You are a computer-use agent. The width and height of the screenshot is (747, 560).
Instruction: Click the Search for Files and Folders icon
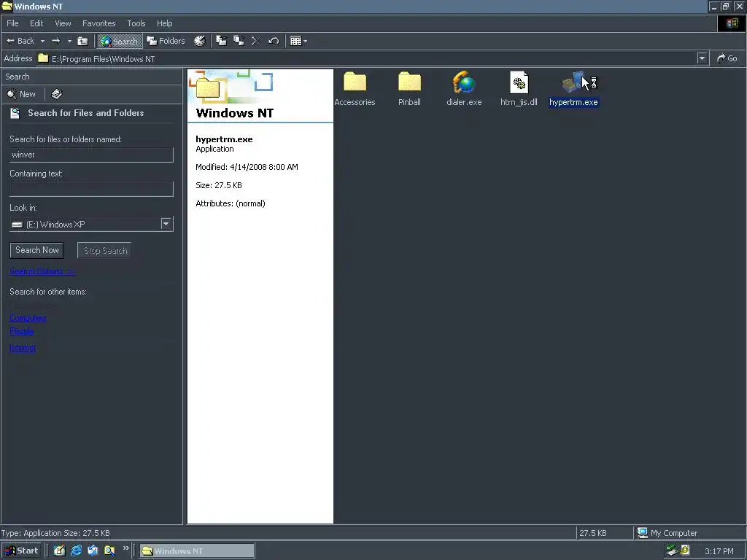click(x=15, y=113)
